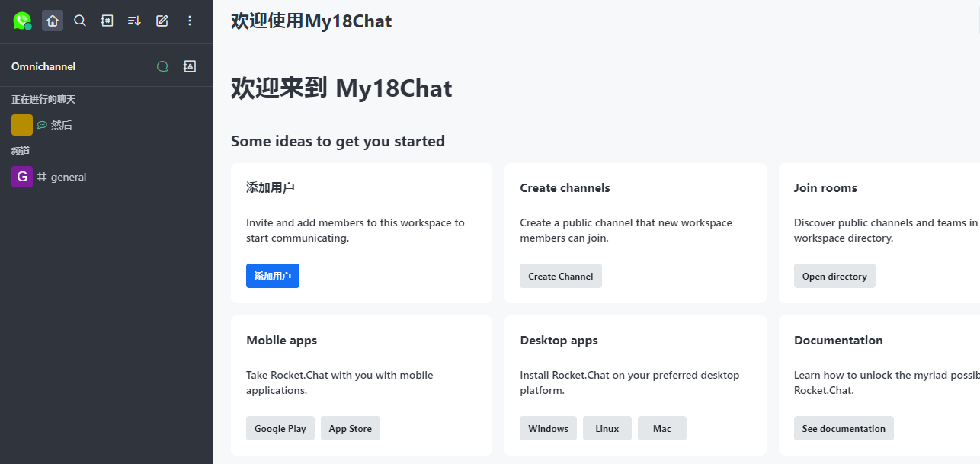980x464 pixels.
Task: Click the Some ideas to get you started heading
Action: tap(338, 141)
